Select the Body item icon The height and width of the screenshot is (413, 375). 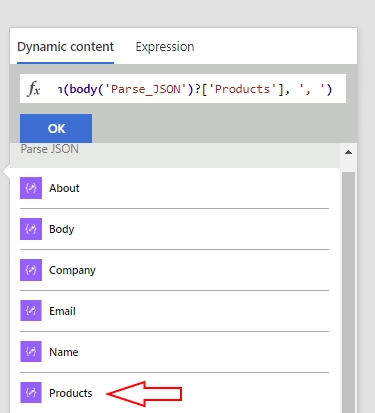(x=31, y=229)
